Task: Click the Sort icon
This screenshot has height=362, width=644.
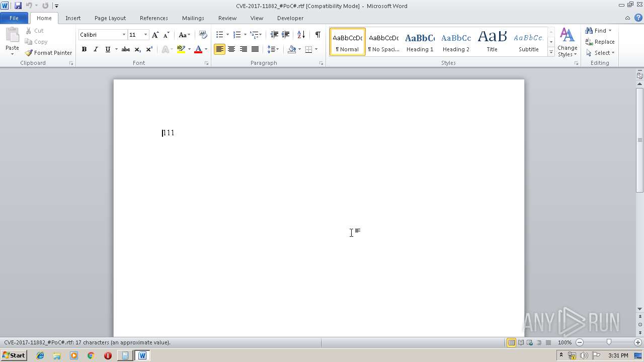Action: (x=301, y=35)
